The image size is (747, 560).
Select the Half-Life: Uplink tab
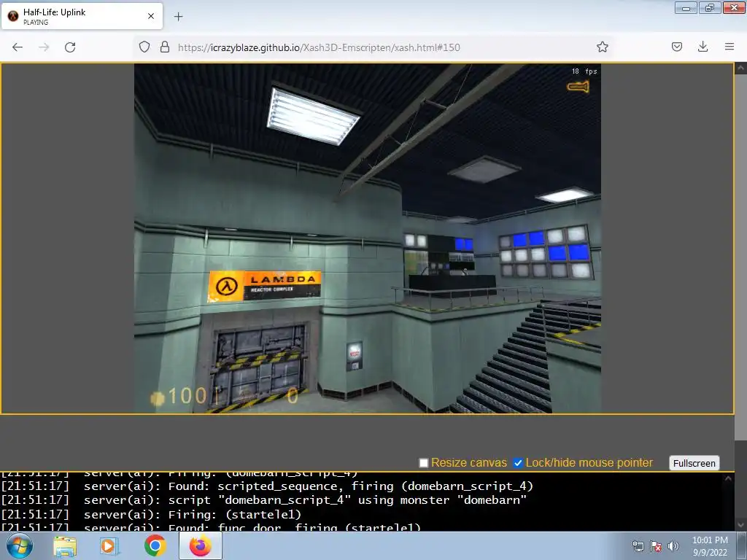pos(82,16)
